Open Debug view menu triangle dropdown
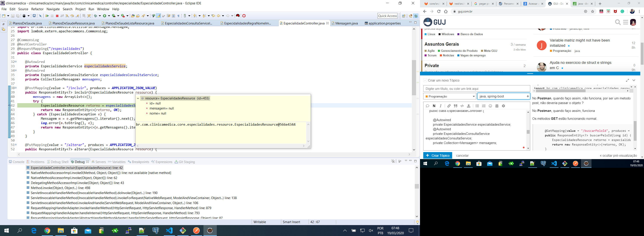Viewport: 644px width, 236px height. tap(406, 161)
